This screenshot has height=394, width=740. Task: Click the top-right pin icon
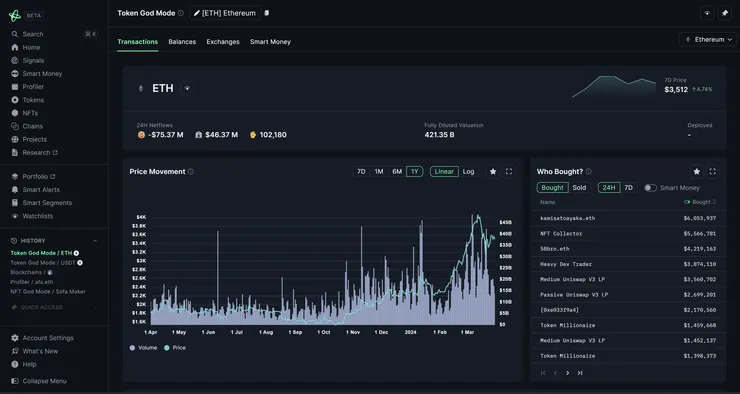tap(725, 13)
